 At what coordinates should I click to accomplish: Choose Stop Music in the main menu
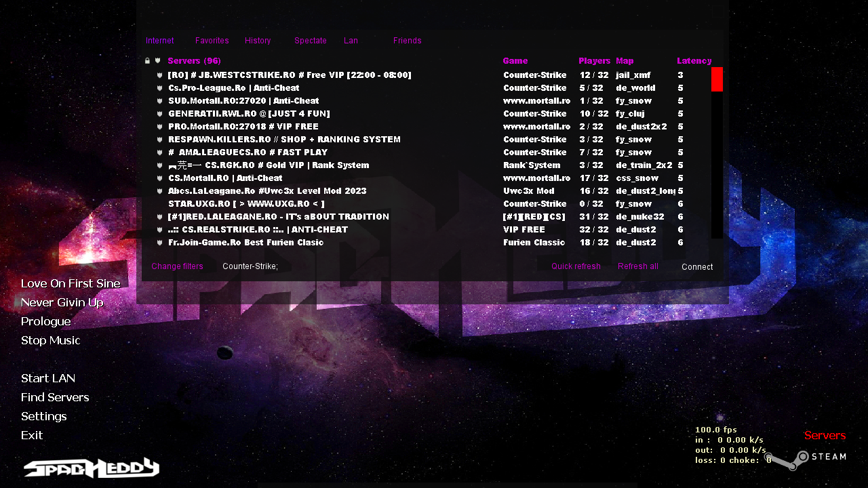(x=51, y=340)
